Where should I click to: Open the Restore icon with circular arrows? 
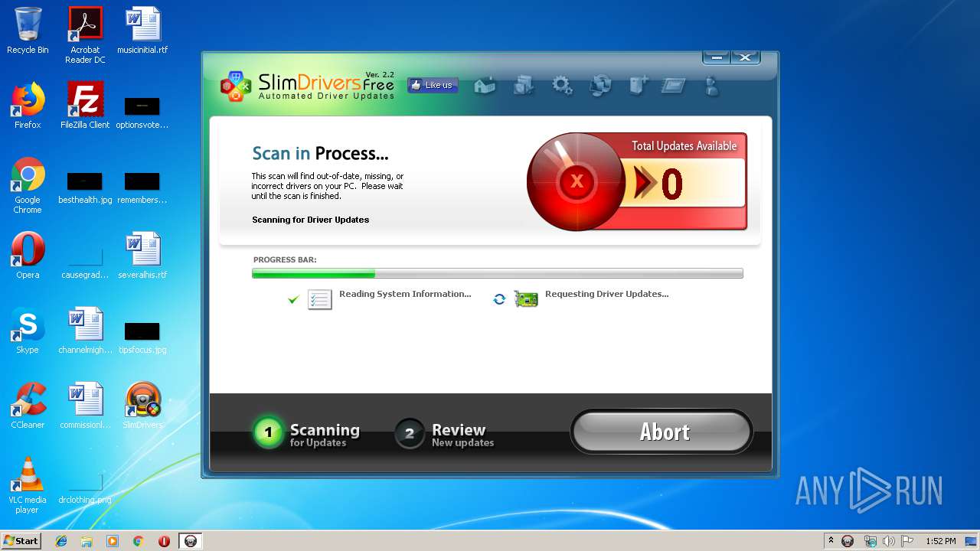(600, 85)
